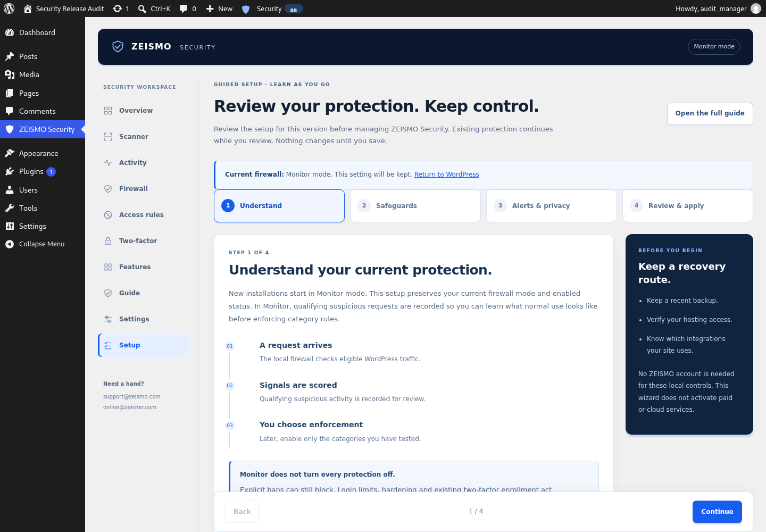The image size is (766, 532).
Task: Select the Understand step tab
Action: (x=279, y=206)
